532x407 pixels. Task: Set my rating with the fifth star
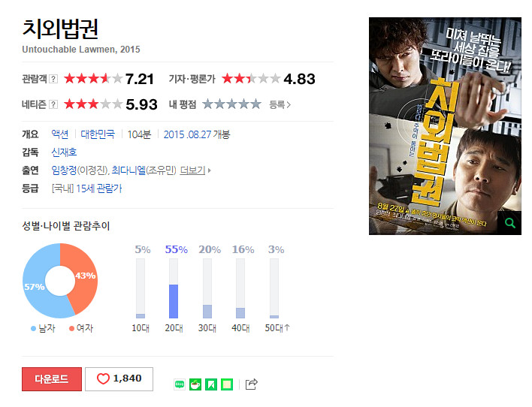click(x=255, y=104)
